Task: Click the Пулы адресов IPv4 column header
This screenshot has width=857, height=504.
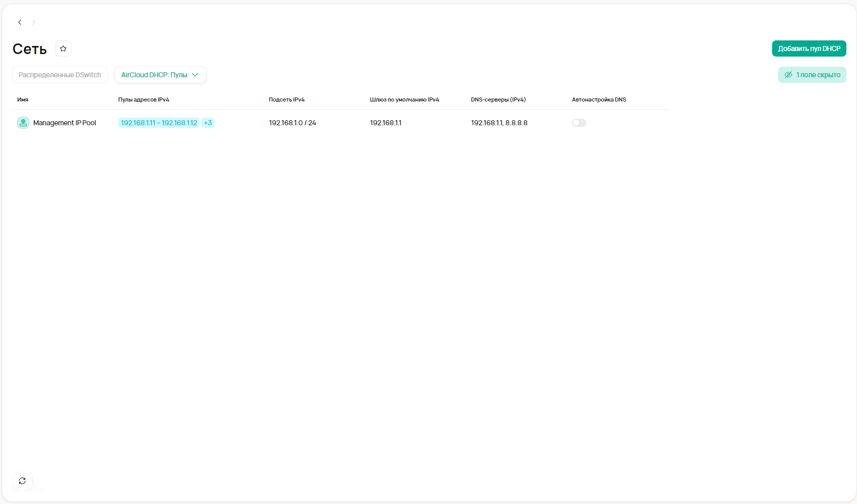Action: coord(144,99)
